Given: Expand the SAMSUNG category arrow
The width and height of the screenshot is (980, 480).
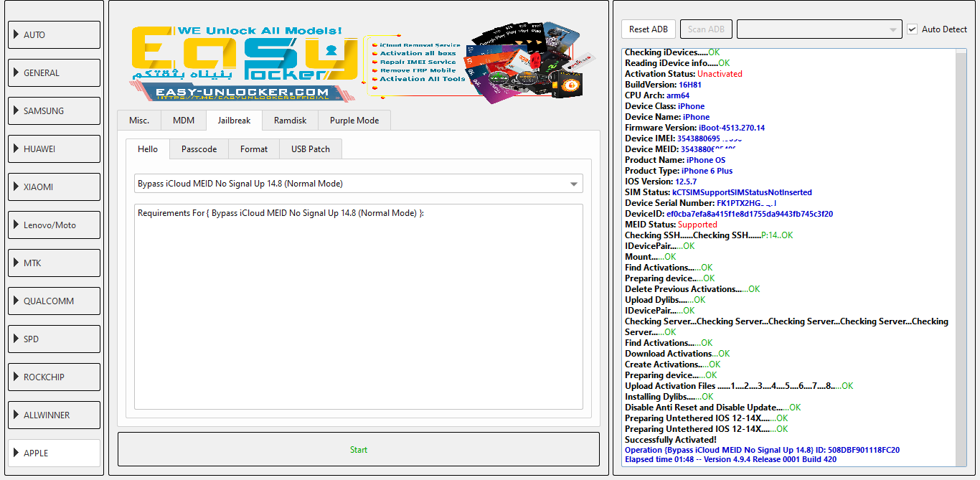Looking at the screenshot, I should coord(17,110).
